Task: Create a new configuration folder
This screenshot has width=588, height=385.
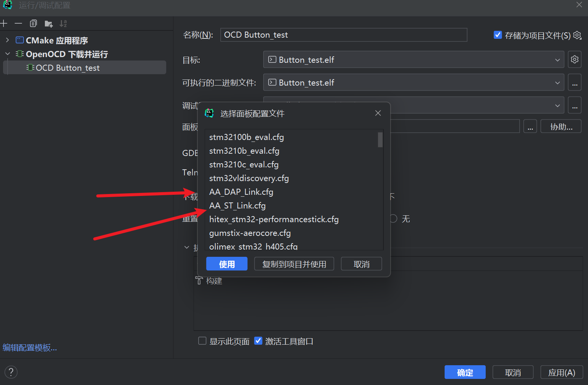Action: [48, 24]
